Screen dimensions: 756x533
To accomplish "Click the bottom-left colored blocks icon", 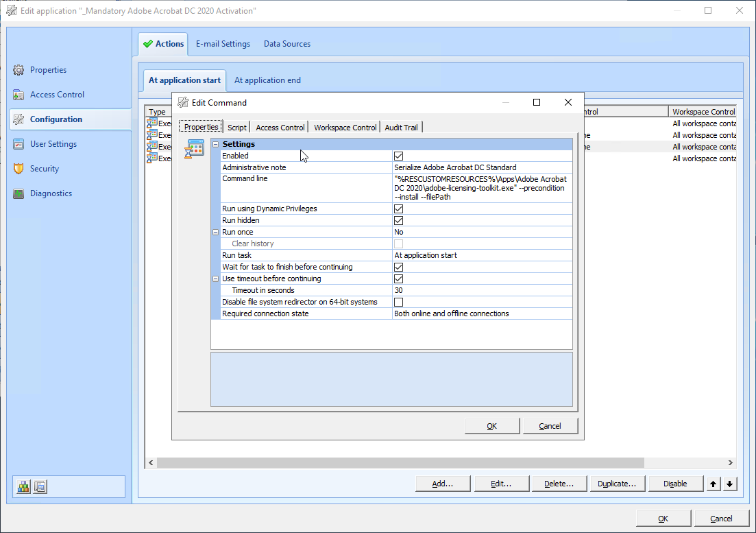I will (x=24, y=486).
